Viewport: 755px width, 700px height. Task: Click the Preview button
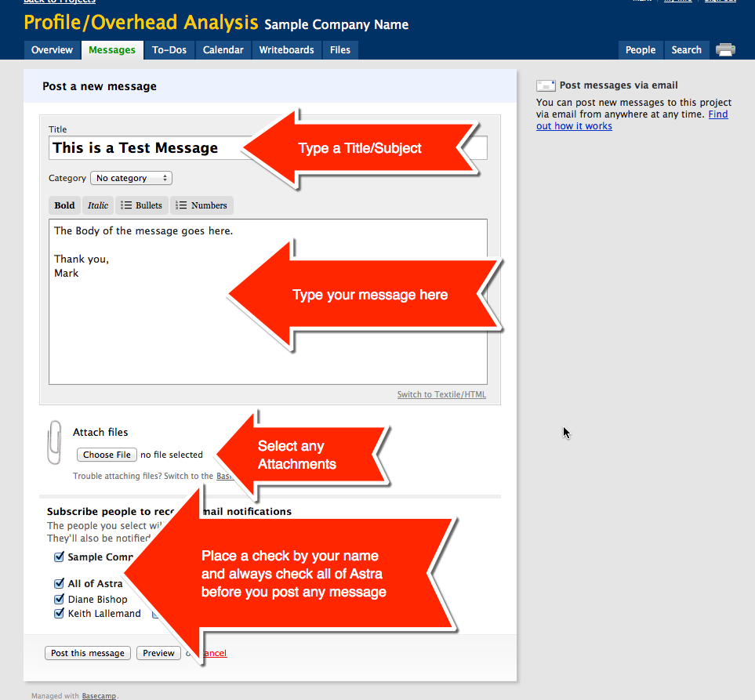pos(158,653)
